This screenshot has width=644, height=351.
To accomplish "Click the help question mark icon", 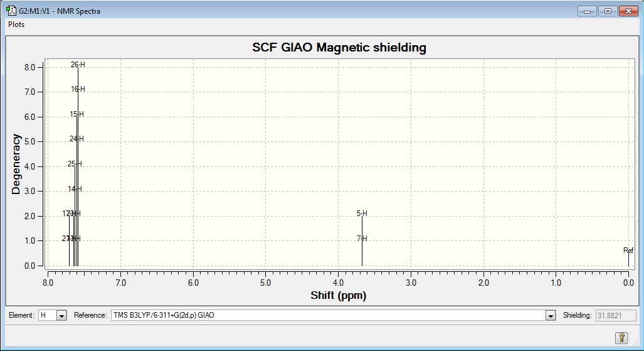I will pyautogui.click(x=621, y=338).
